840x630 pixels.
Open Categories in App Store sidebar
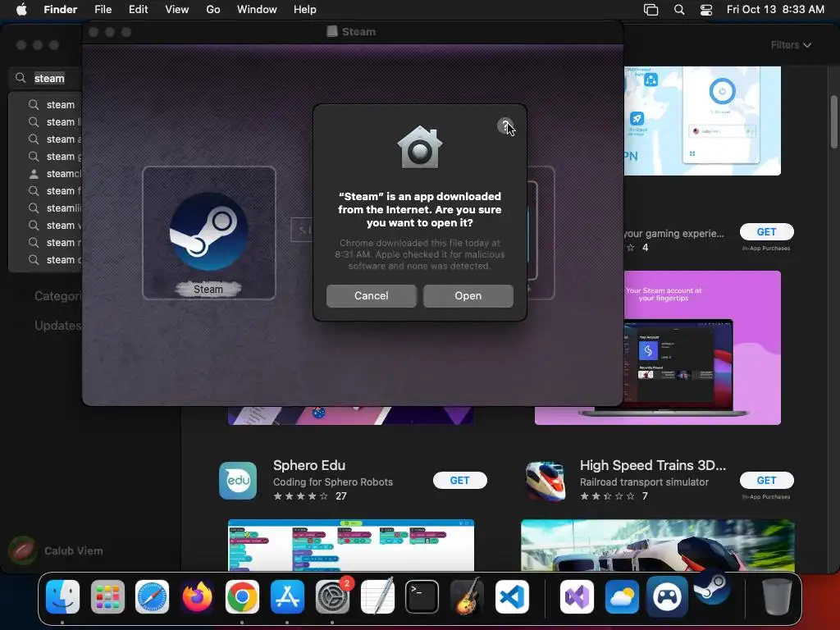[58, 296]
